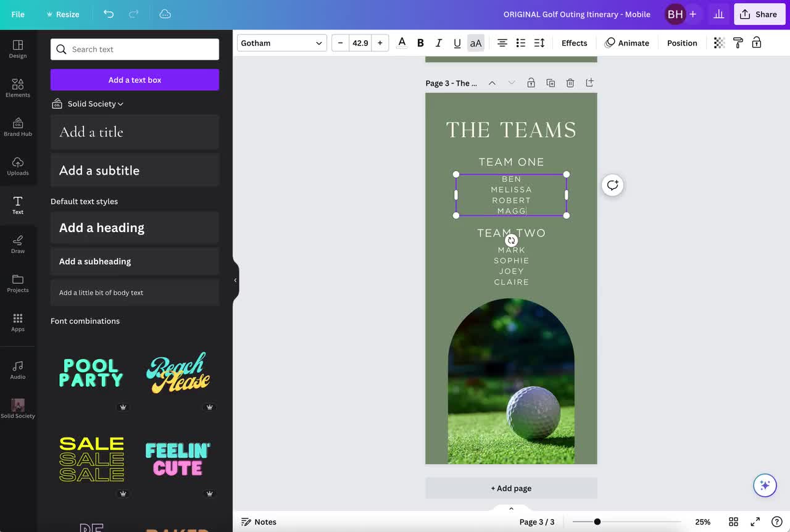Open the Design panel
Image resolution: width=790 pixels, height=532 pixels.
pyautogui.click(x=18, y=49)
